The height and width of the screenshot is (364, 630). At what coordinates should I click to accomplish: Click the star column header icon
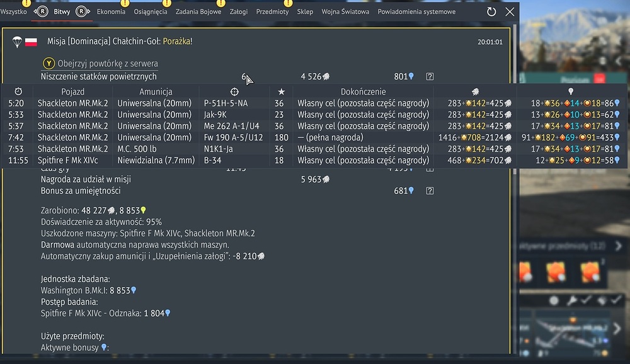point(281,91)
